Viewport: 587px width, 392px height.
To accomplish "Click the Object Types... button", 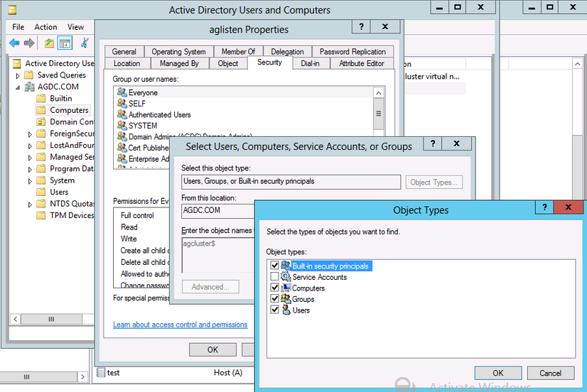I will pyautogui.click(x=434, y=183).
